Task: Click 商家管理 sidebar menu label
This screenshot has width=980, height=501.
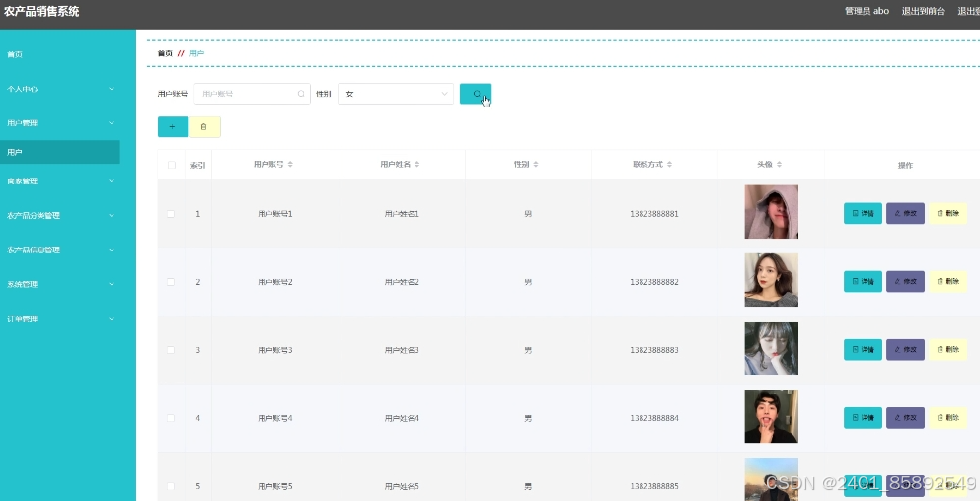Action: point(22,181)
